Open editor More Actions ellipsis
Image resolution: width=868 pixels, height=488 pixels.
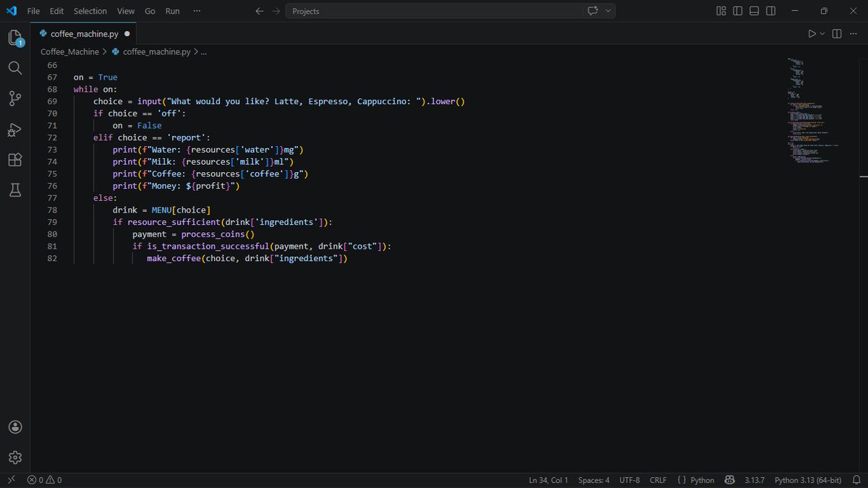(854, 33)
